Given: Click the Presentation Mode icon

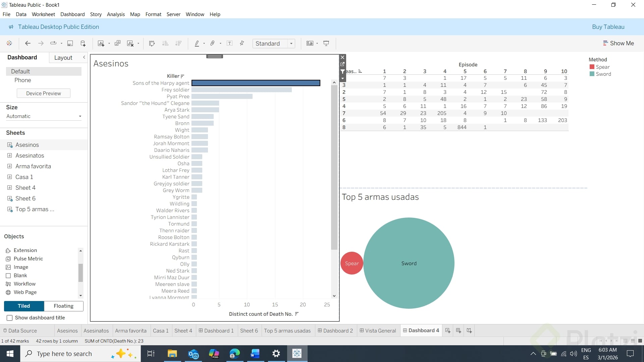Looking at the screenshot, I should [x=326, y=43].
